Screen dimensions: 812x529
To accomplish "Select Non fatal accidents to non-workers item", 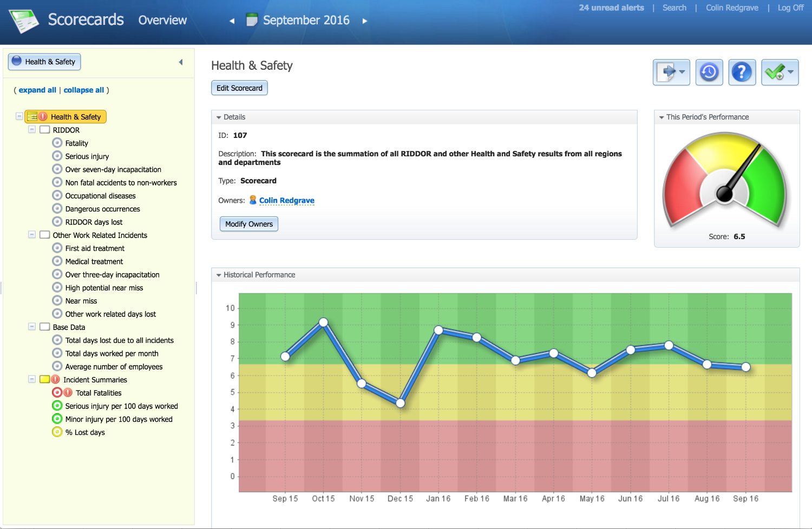I will (x=121, y=182).
